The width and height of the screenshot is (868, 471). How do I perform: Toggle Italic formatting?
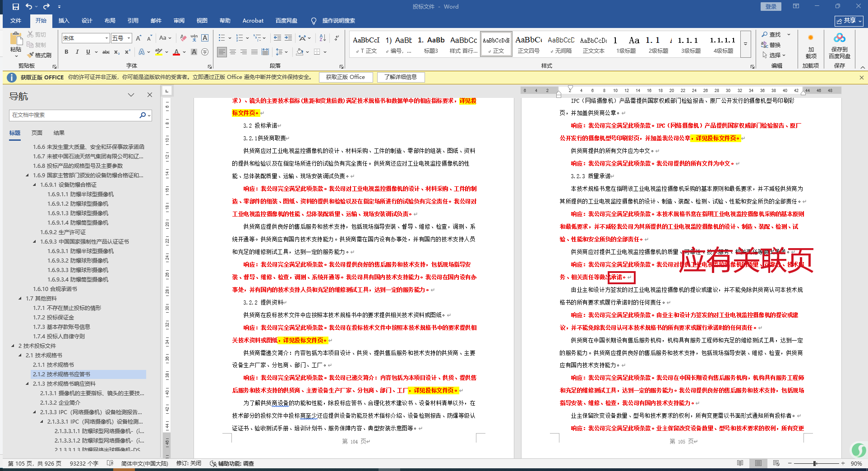click(x=77, y=52)
